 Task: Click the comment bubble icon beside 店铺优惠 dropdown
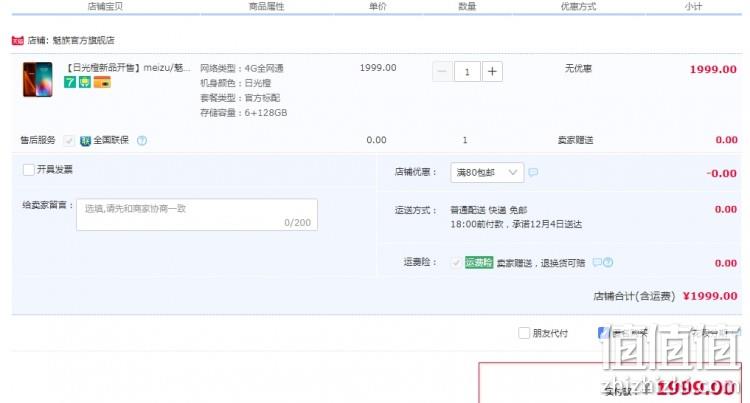(533, 172)
